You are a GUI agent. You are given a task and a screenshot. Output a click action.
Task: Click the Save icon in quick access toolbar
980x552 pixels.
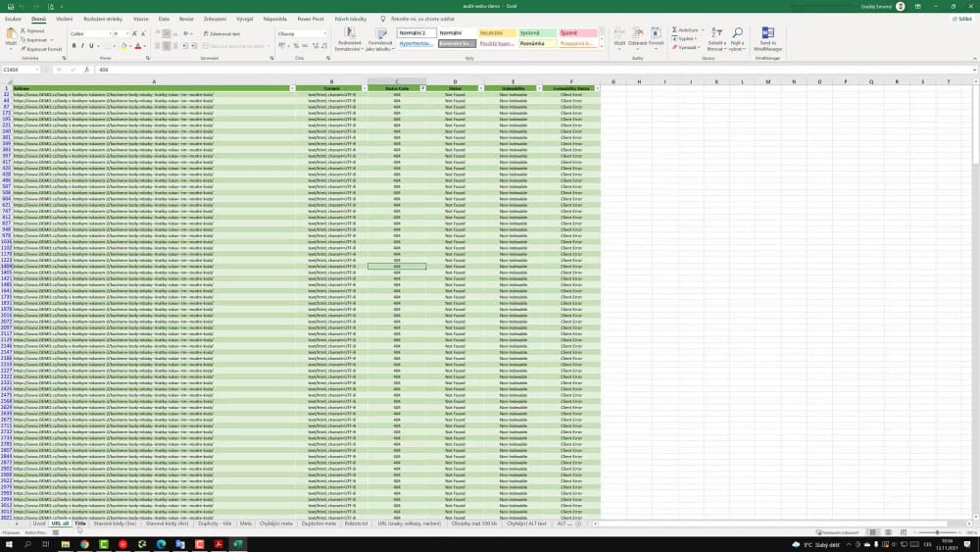pos(11,6)
